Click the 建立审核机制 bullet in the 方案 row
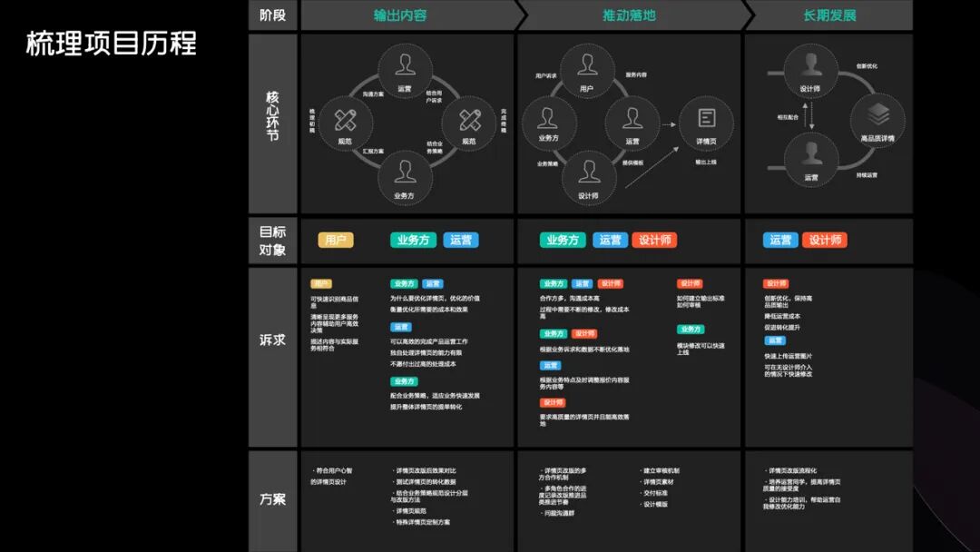This screenshot has width=980, height=552. tap(660, 470)
